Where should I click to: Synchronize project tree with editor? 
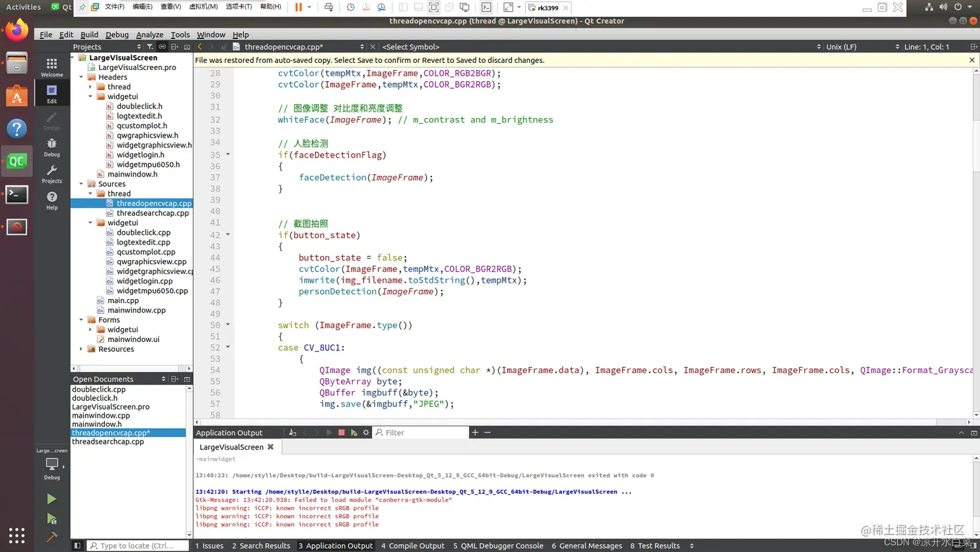click(x=162, y=47)
